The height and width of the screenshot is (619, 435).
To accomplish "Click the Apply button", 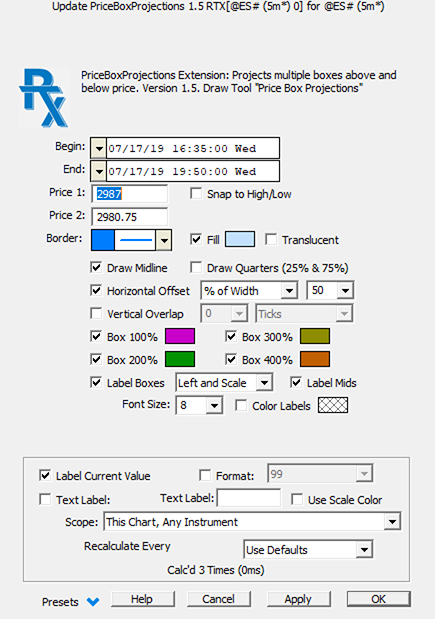I will click(298, 599).
